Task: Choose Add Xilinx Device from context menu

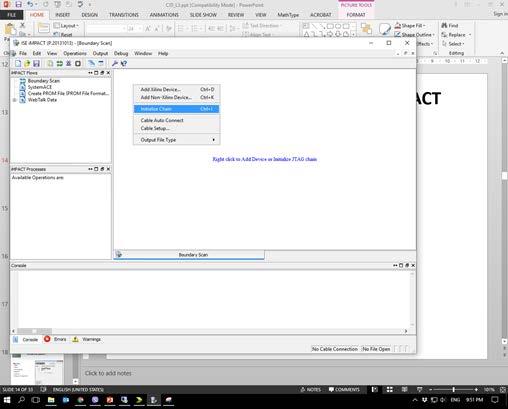Action: (176, 89)
